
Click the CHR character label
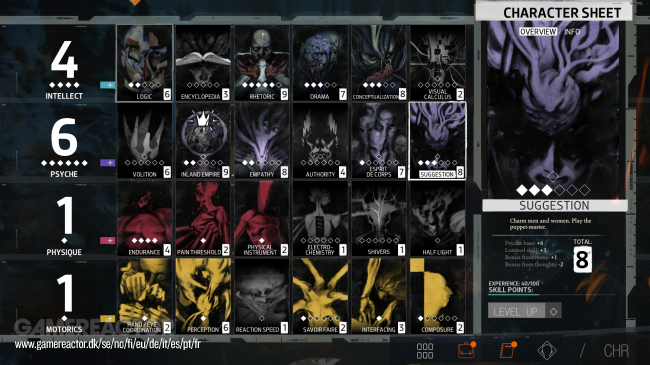pyautogui.click(x=616, y=351)
